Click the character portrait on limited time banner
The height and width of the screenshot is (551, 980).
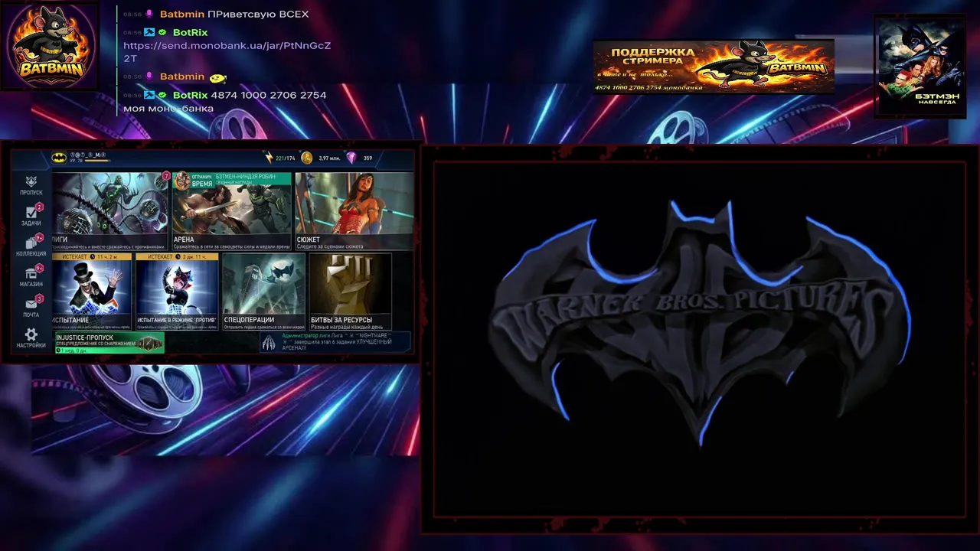coord(181,181)
